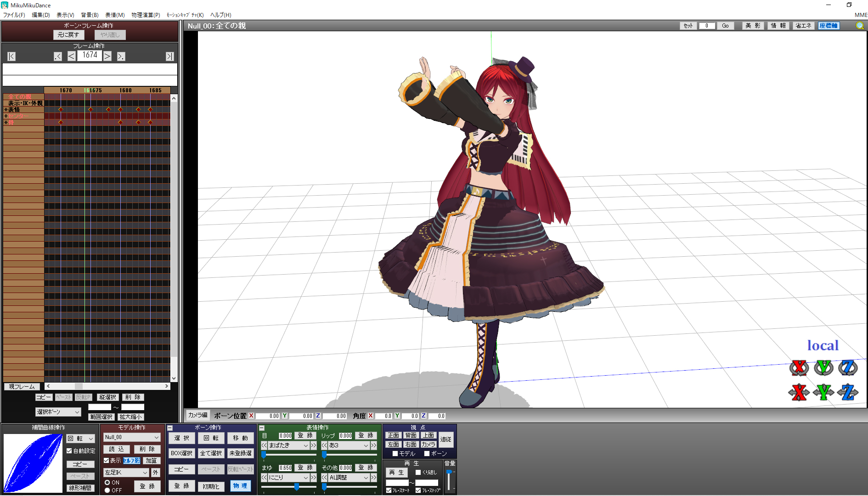Go to previous keyframe (.<) button
This screenshot has width=868, height=496.
(x=58, y=56)
